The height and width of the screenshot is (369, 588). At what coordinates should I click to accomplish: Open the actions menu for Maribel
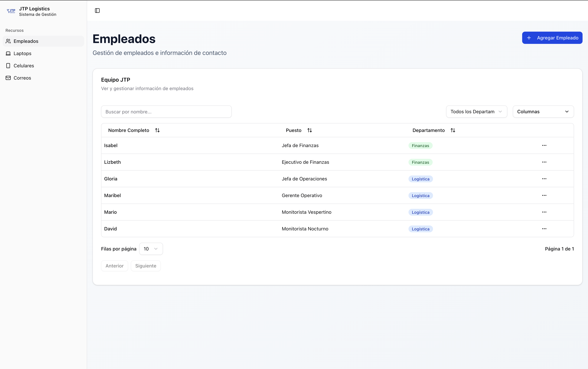544,196
